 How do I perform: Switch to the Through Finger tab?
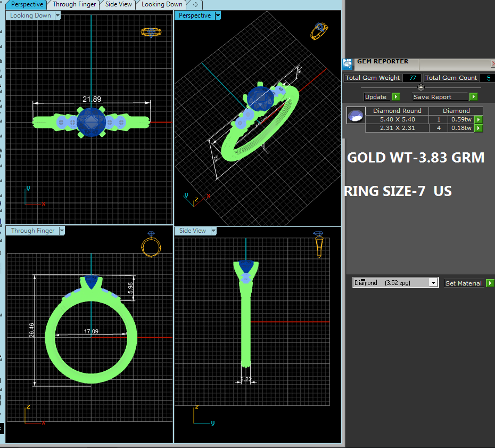pyautogui.click(x=75, y=4)
